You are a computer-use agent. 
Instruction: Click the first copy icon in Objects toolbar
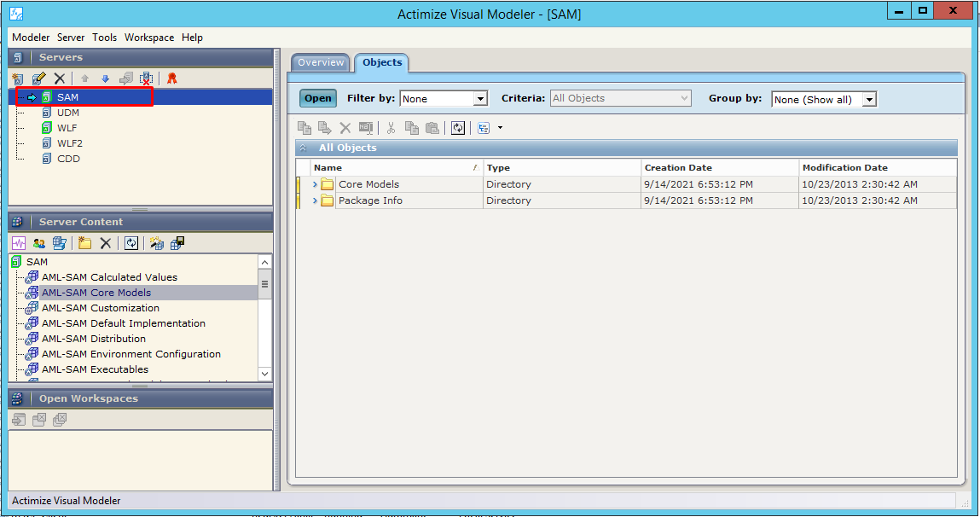click(x=304, y=128)
